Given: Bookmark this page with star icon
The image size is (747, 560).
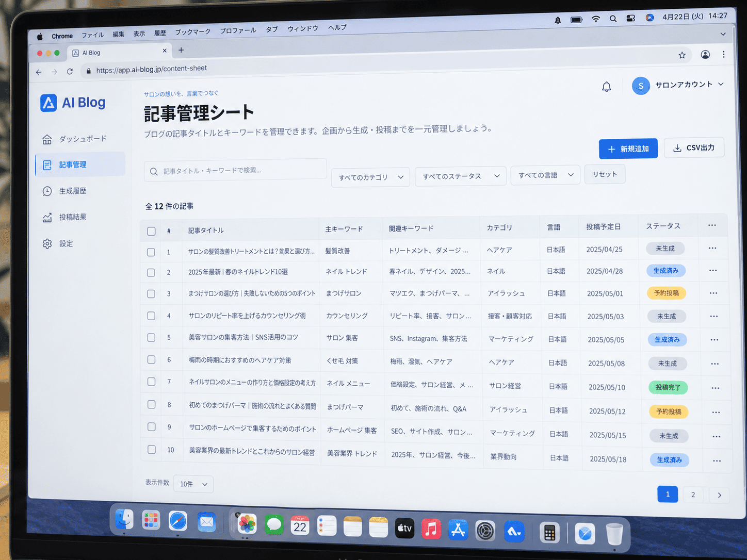Looking at the screenshot, I should pos(682,55).
